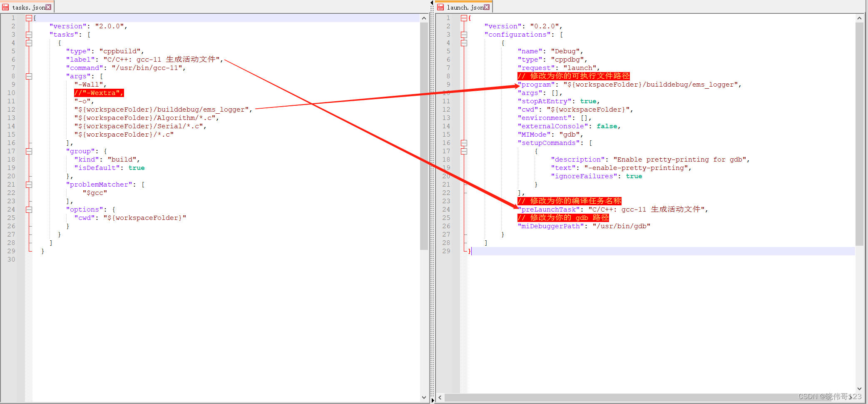The height and width of the screenshot is (404, 868).
Task: Switch to the launch.json tab
Action: 464,7
